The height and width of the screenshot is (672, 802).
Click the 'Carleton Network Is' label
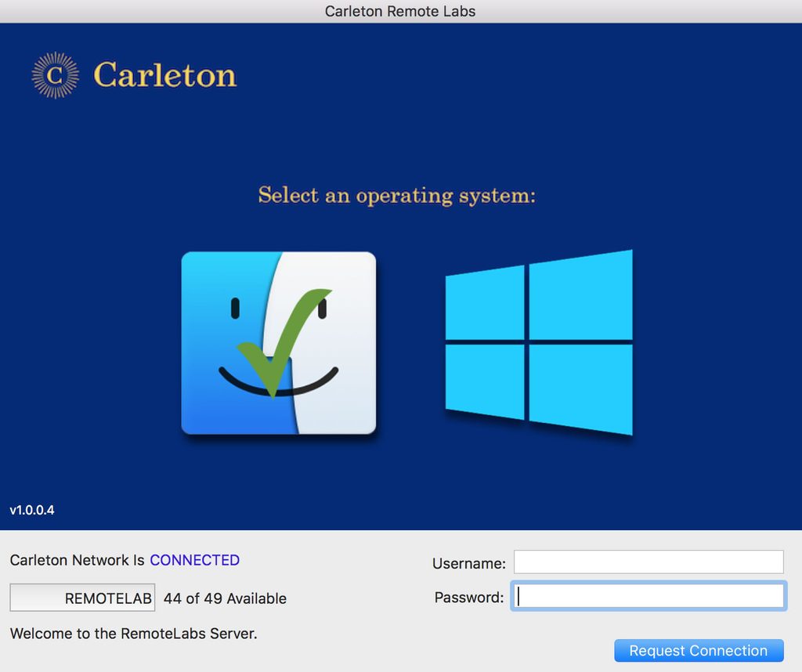(x=78, y=560)
